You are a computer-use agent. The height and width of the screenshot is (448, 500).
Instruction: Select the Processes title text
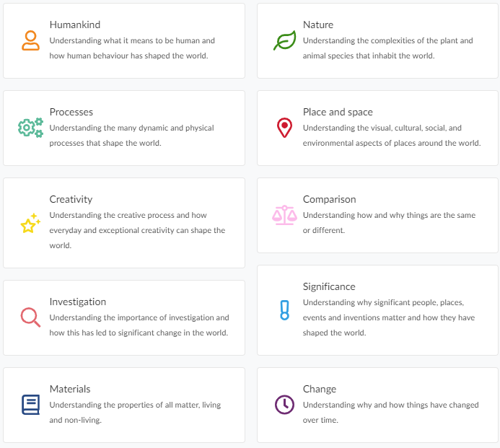pyautogui.click(x=71, y=113)
